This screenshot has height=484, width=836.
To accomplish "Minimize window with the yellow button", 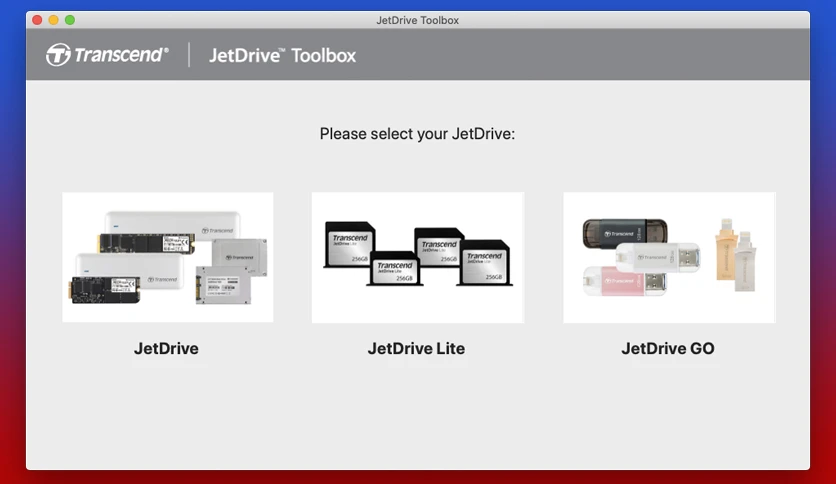I will 53,20.
